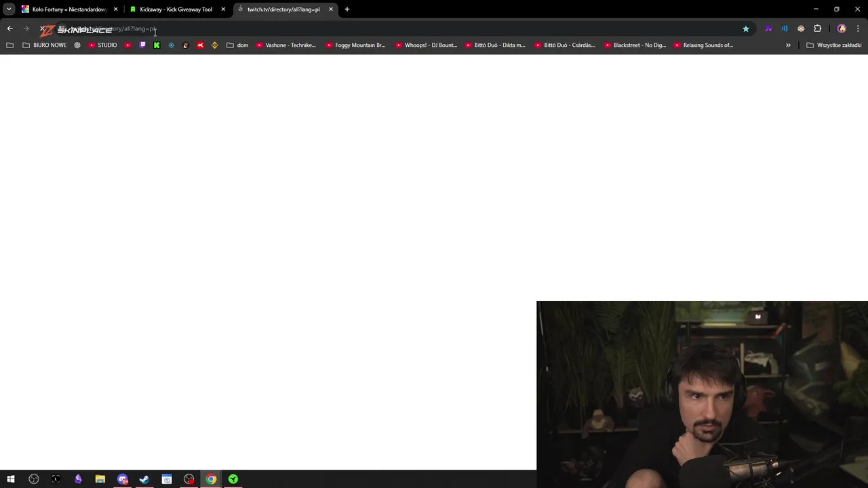Viewport: 868px width, 488px height.
Task: Open the ChatGPT bookmark icon
Action: (x=77, y=45)
